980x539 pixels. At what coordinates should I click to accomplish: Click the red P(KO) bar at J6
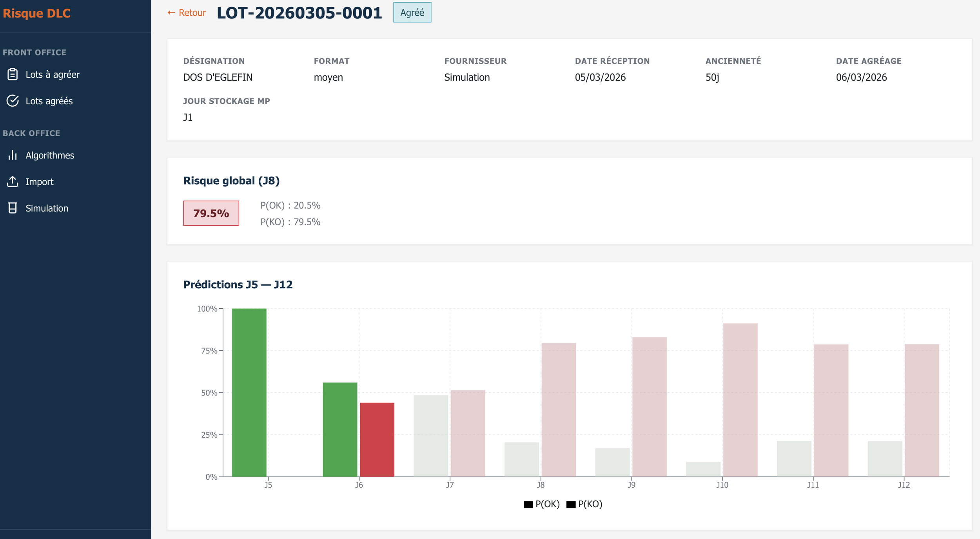pyautogui.click(x=377, y=439)
